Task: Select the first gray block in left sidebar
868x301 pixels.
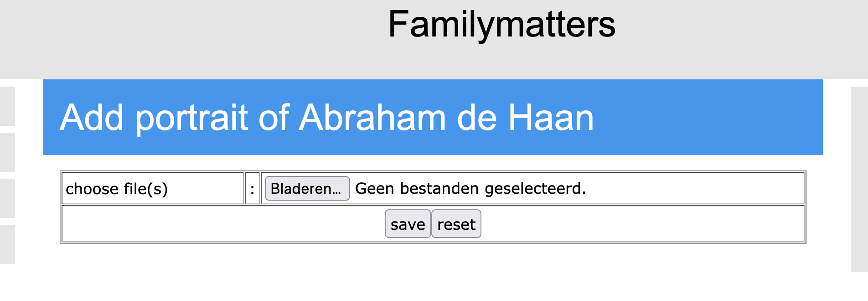Action: pos(7,106)
